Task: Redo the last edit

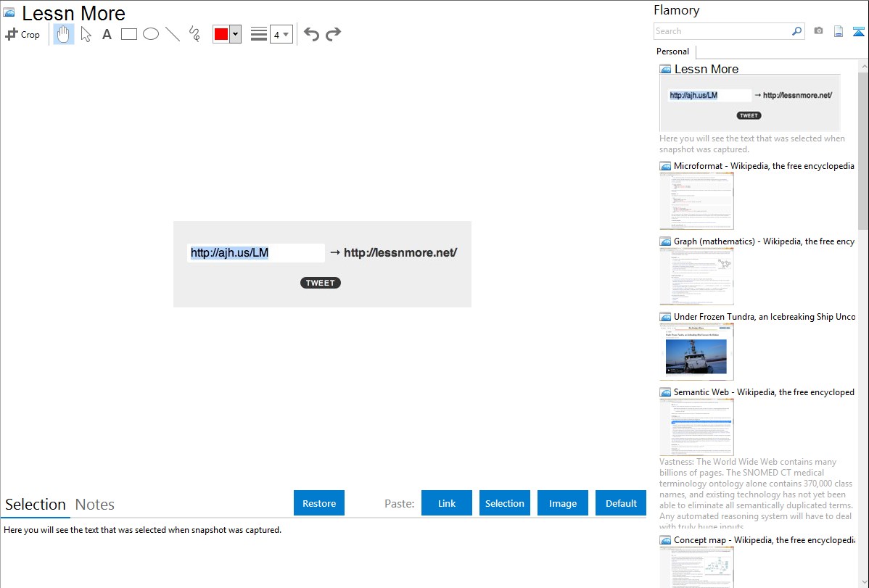Action: tap(333, 34)
